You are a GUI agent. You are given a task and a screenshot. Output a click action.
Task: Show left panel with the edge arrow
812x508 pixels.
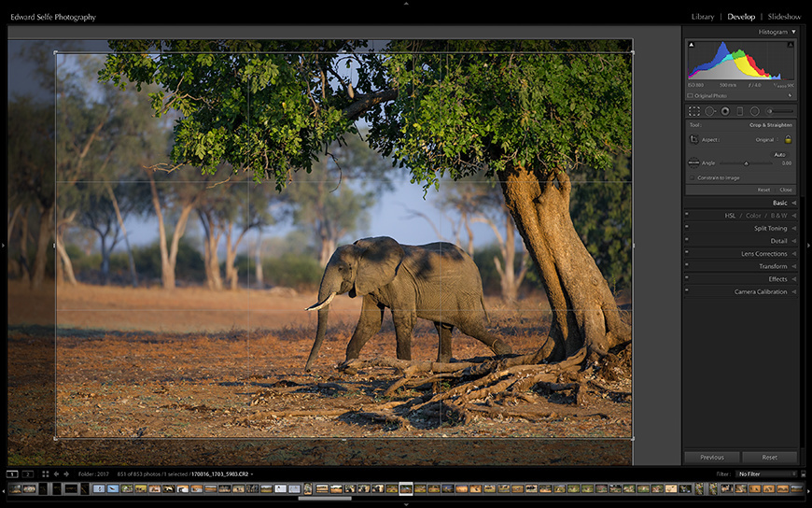(x=3, y=246)
